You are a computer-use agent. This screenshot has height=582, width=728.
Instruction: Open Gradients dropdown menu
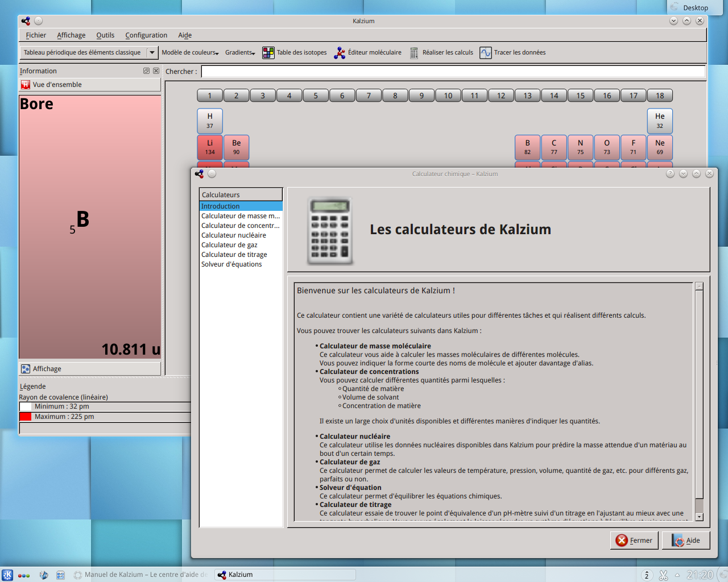240,52
